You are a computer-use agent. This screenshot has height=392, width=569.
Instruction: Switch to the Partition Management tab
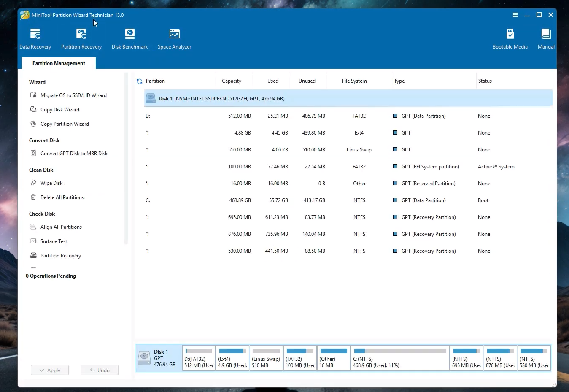tap(59, 63)
